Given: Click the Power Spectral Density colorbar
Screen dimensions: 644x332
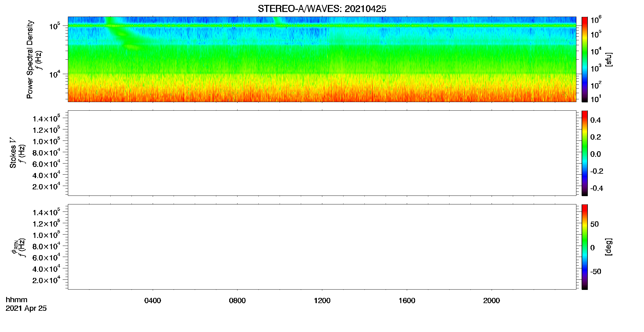Looking at the screenshot, I should click(584, 59).
